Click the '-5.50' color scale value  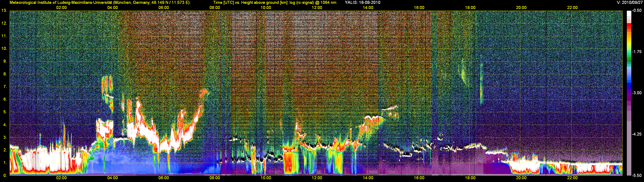[637, 175]
